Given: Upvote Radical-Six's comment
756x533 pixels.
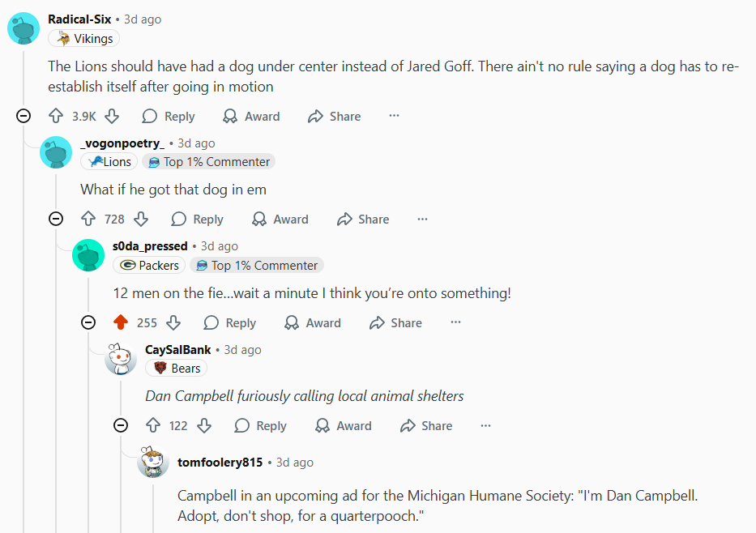Looking at the screenshot, I should [x=56, y=116].
